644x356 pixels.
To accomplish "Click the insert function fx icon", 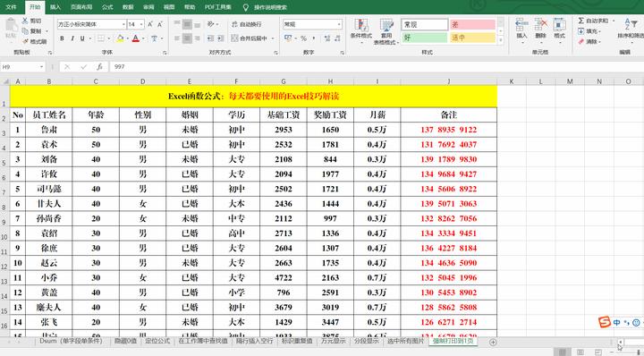I will pos(99,67).
